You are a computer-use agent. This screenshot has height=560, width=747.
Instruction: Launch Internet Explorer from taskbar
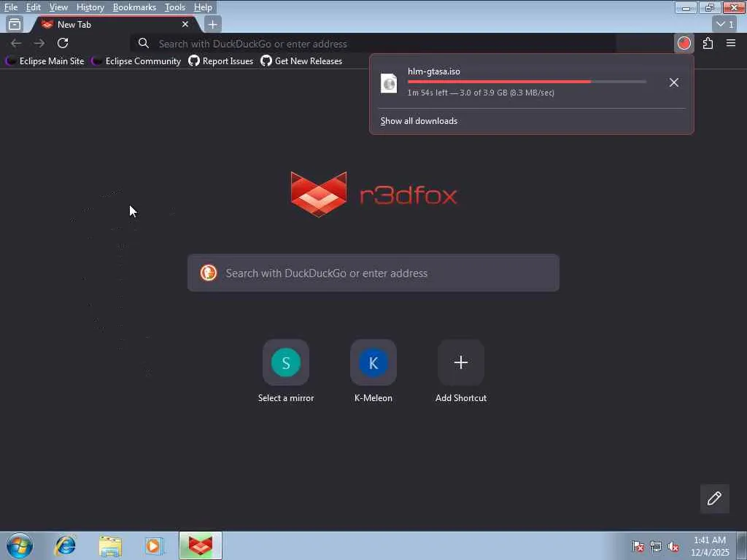click(65, 545)
